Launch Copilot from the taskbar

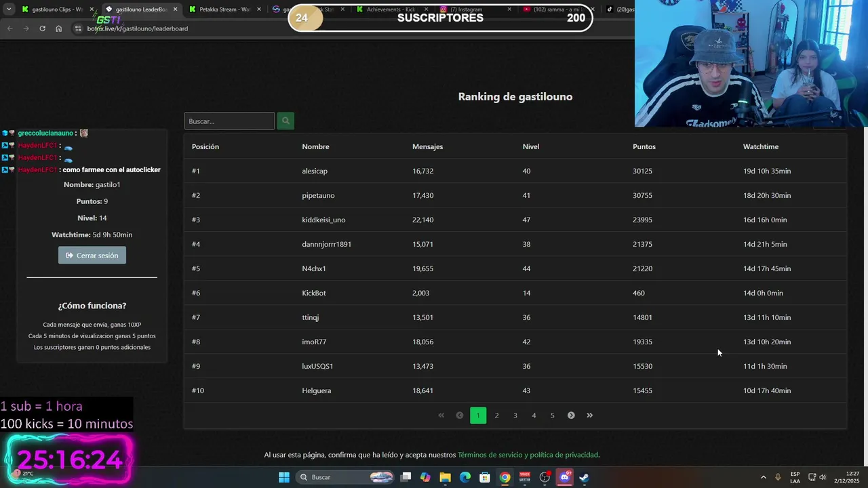[425, 477]
